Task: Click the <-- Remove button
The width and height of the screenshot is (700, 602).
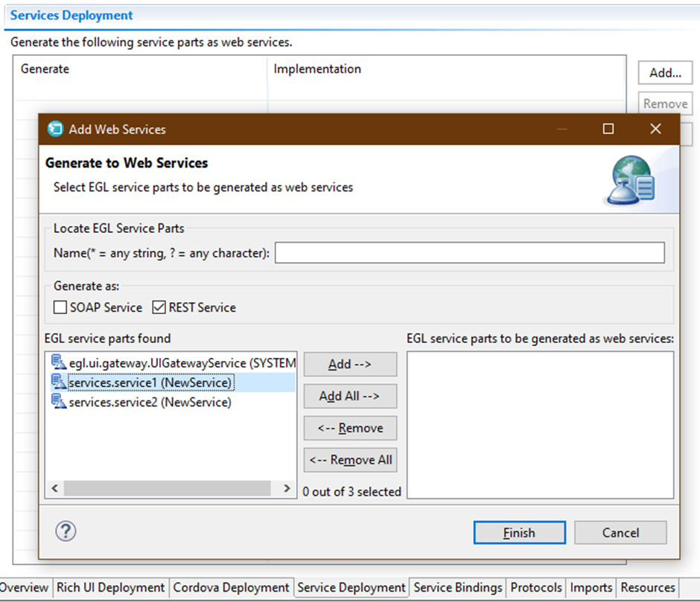Action: point(350,428)
